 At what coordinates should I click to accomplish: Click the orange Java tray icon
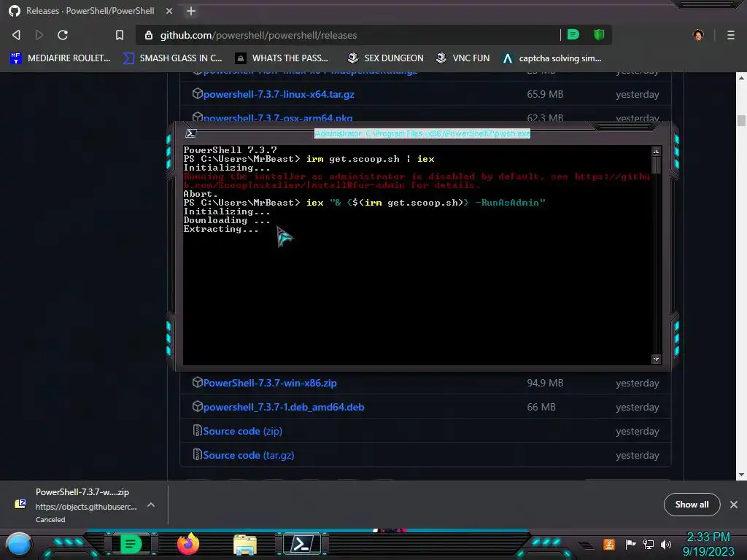coord(609,544)
